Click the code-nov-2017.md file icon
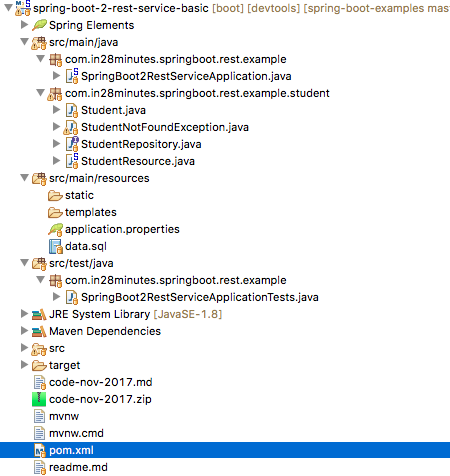450x476 pixels. coord(40,383)
